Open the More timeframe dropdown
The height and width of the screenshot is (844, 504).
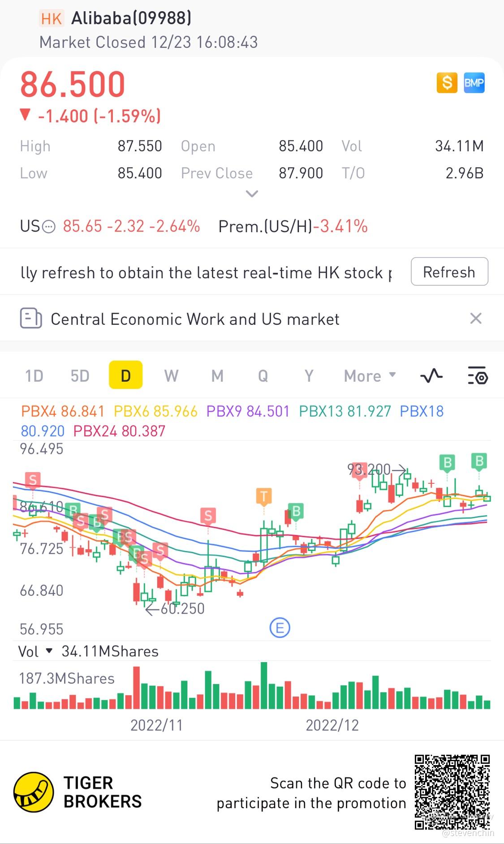click(370, 376)
